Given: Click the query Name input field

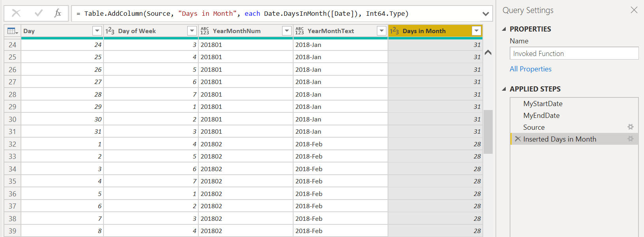Looking at the screenshot, I should point(574,54).
